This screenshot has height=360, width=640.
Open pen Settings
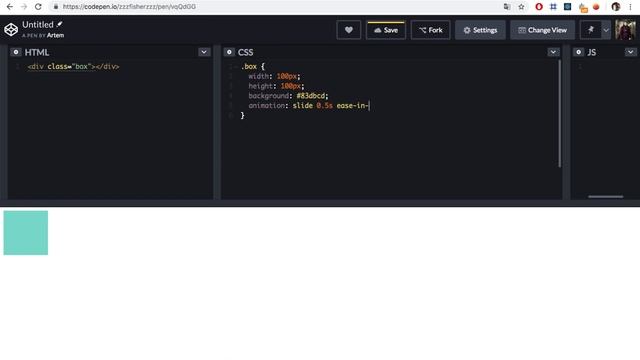click(x=480, y=30)
